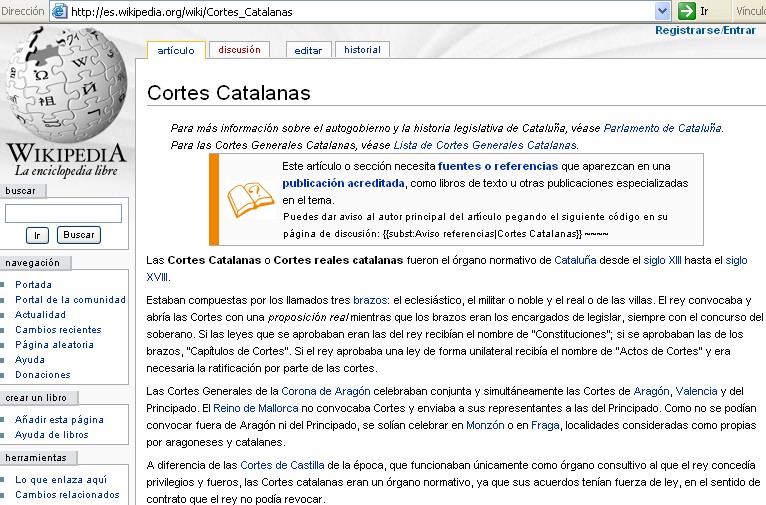This screenshot has width=766, height=505.
Task: Click the Donaciones sidebar link
Action: (43, 374)
